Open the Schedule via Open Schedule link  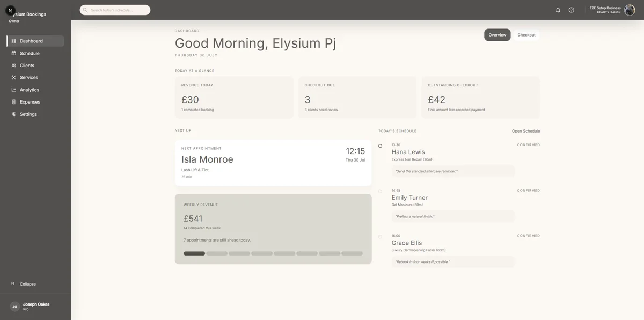(526, 131)
